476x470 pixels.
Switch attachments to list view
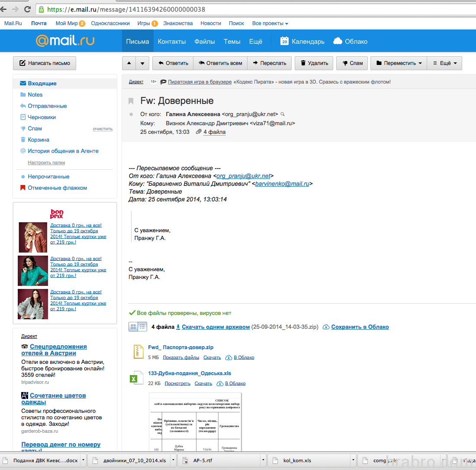pos(142,327)
